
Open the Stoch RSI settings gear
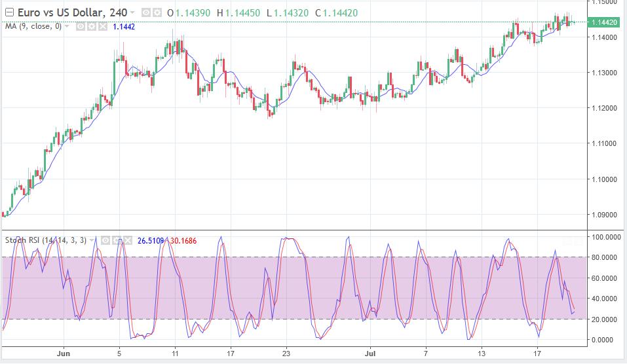pos(117,240)
